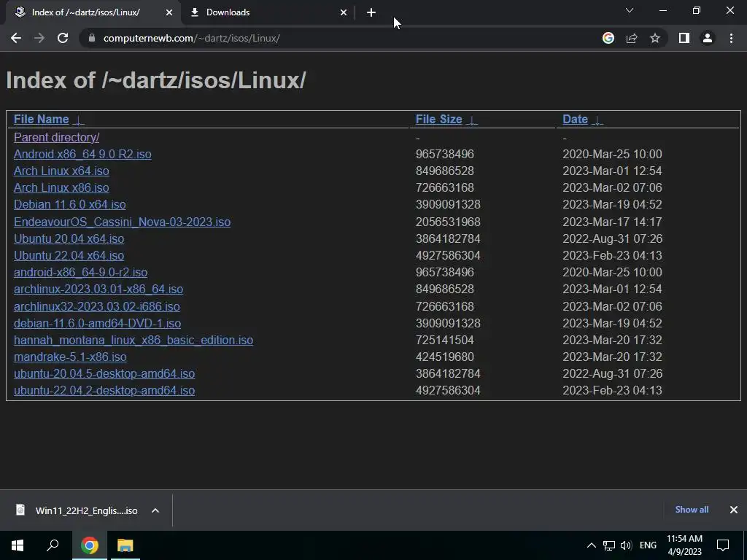The height and width of the screenshot is (560, 747).
Task: Open the clock showing 11:54 AM
Action: (x=684, y=545)
